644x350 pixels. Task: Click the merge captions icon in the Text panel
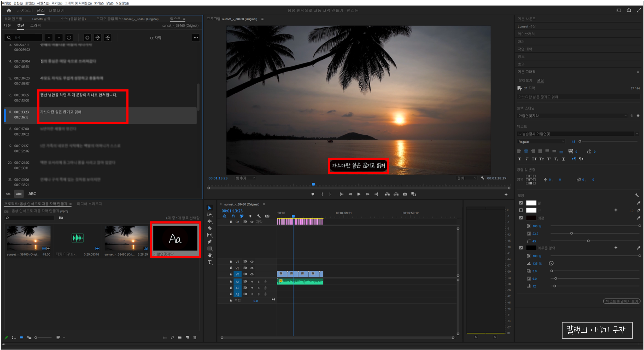click(108, 38)
